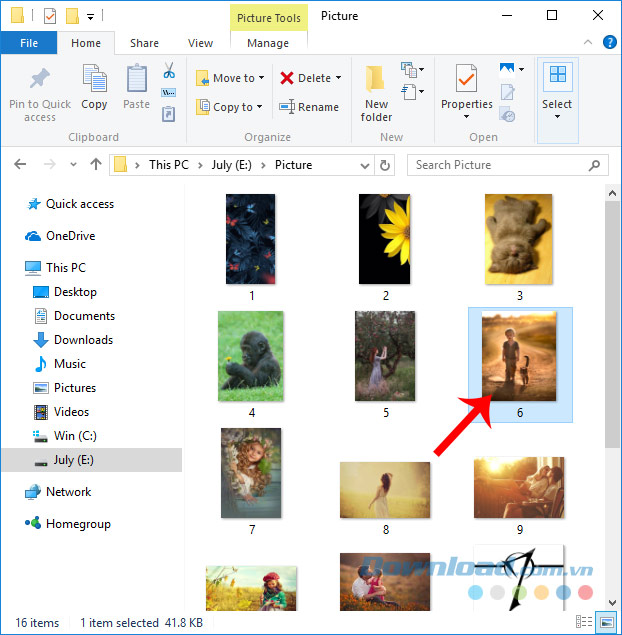
Task: Click the Edit file icon
Action: click(507, 92)
